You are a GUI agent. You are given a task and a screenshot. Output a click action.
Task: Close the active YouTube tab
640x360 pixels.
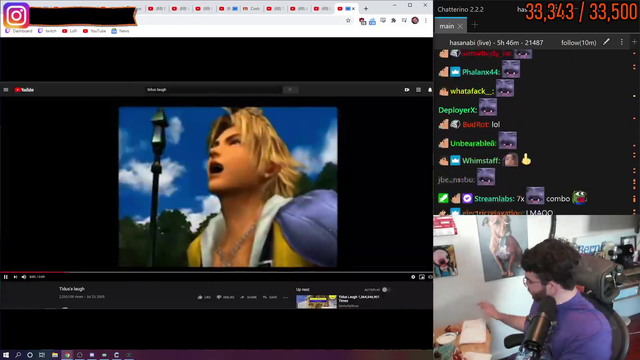tap(353, 9)
